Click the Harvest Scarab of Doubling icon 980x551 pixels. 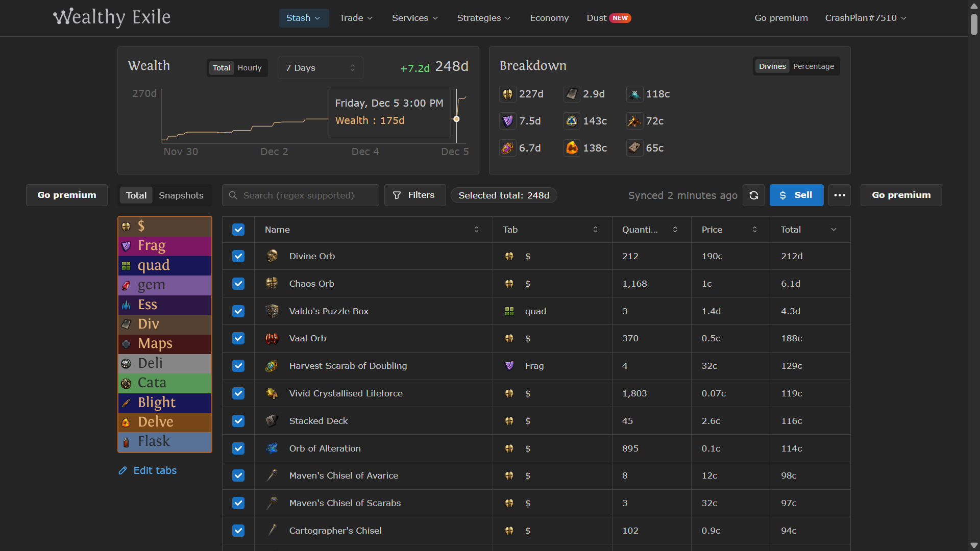tap(272, 366)
